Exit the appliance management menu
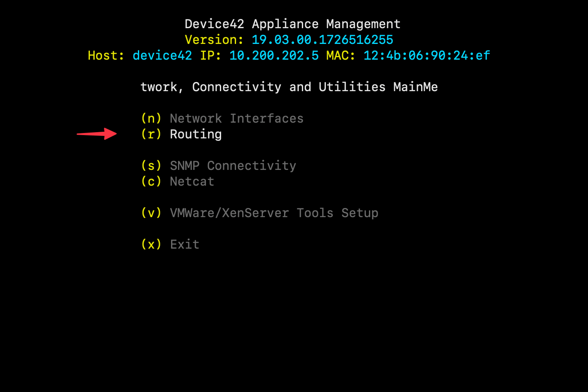588x392 pixels. tap(184, 244)
